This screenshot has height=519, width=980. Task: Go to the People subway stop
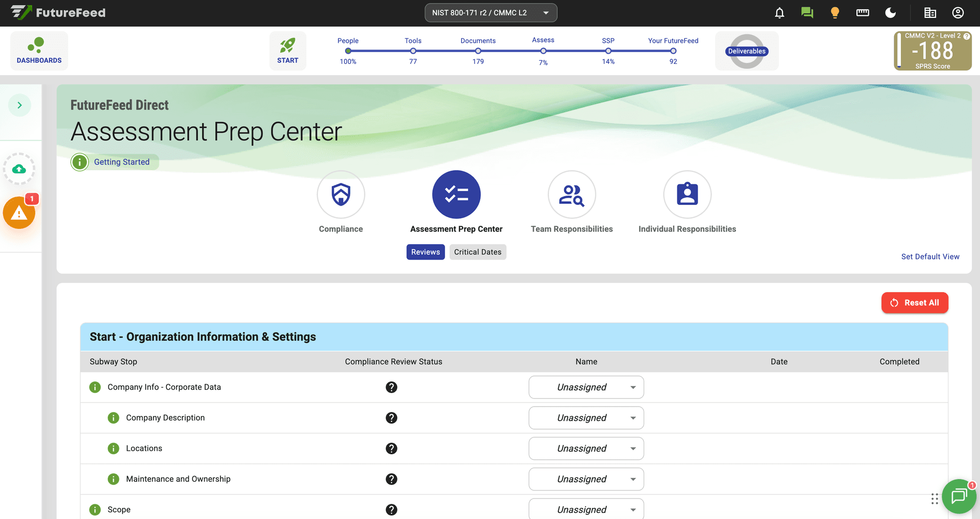(x=348, y=51)
